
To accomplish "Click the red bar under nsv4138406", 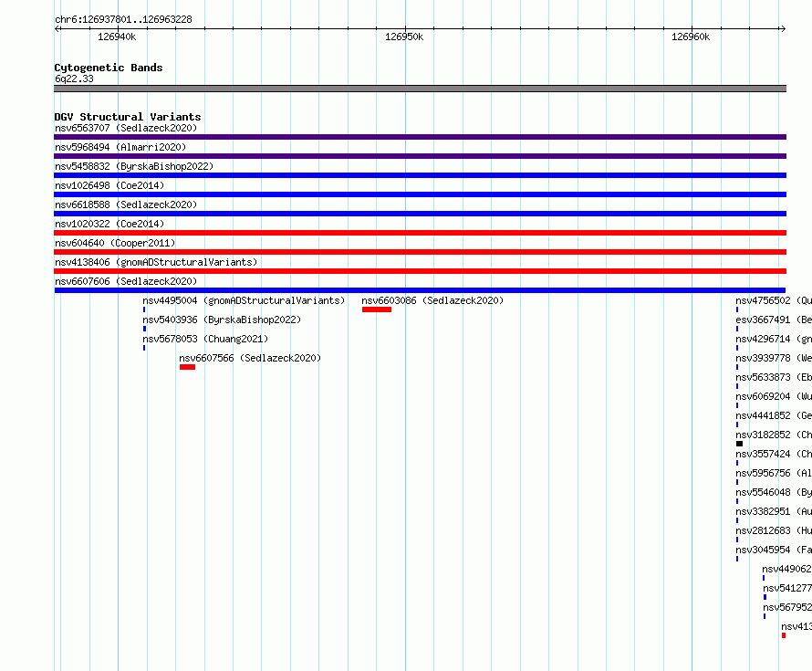I will click(x=420, y=271).
